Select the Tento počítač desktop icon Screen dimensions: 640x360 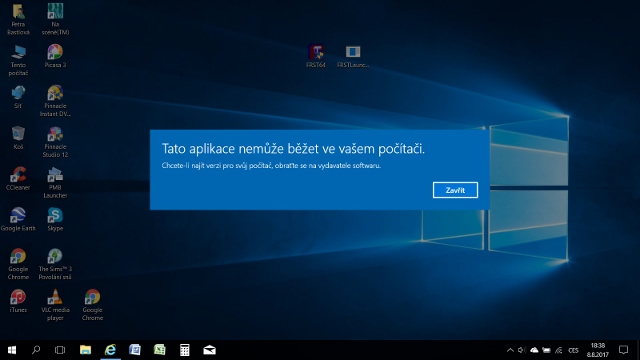point(18,60)
